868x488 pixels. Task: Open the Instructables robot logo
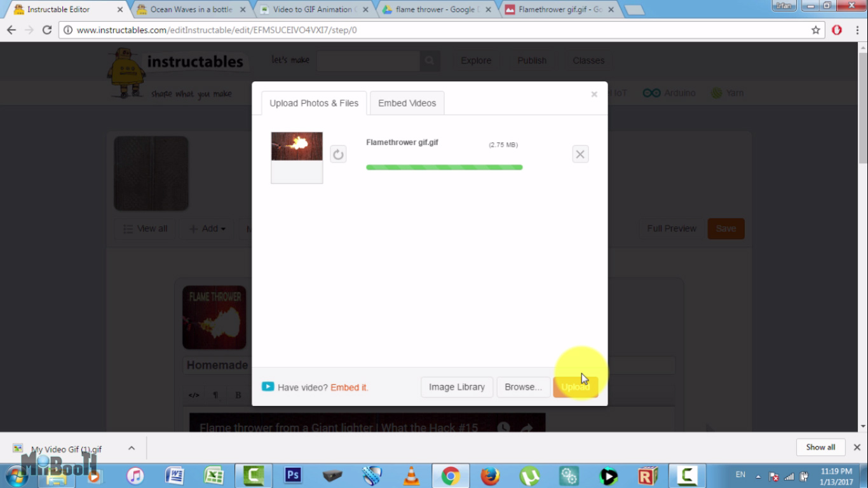click(x=126, y=72)
